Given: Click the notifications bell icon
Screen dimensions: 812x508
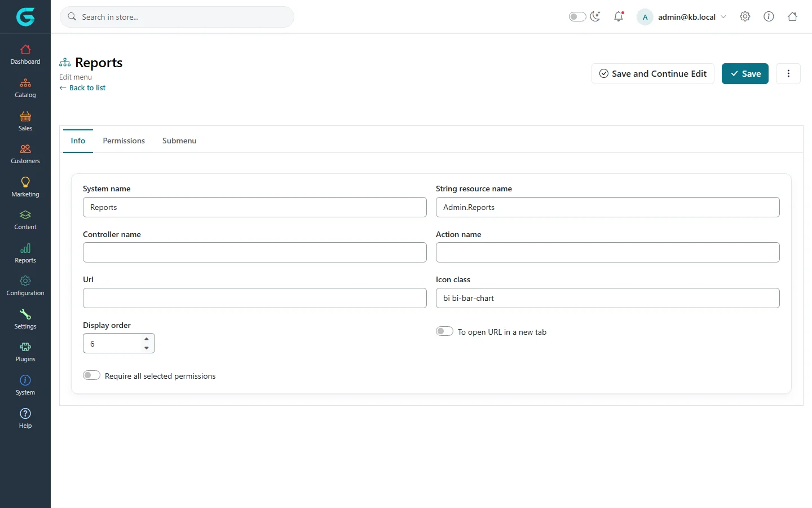Looking at the screenshot, I should point(619,16).
